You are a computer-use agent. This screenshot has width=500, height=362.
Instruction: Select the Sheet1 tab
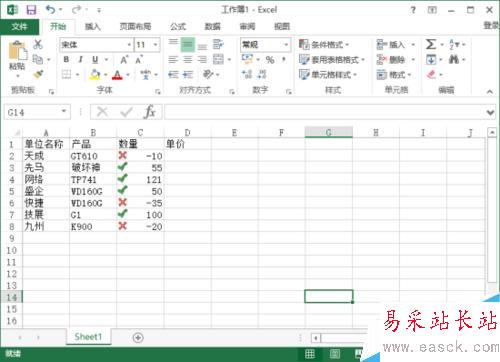tap(88, 337)
